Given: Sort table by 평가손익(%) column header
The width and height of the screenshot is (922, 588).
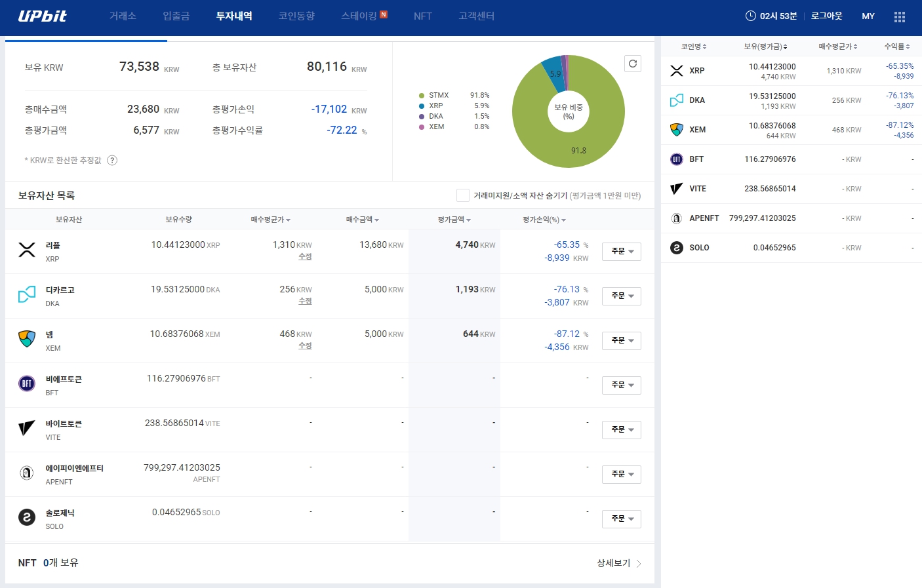Looking at the screenshot, I should (x=544, y=220).
